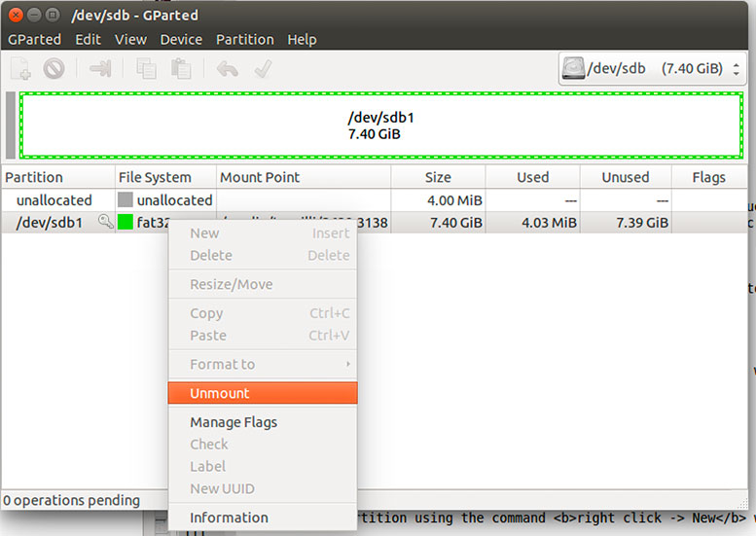Viewport: 756px width, 536px height.
Task: Click the Resize/Move toolbar icon
Action: (100, 68)
